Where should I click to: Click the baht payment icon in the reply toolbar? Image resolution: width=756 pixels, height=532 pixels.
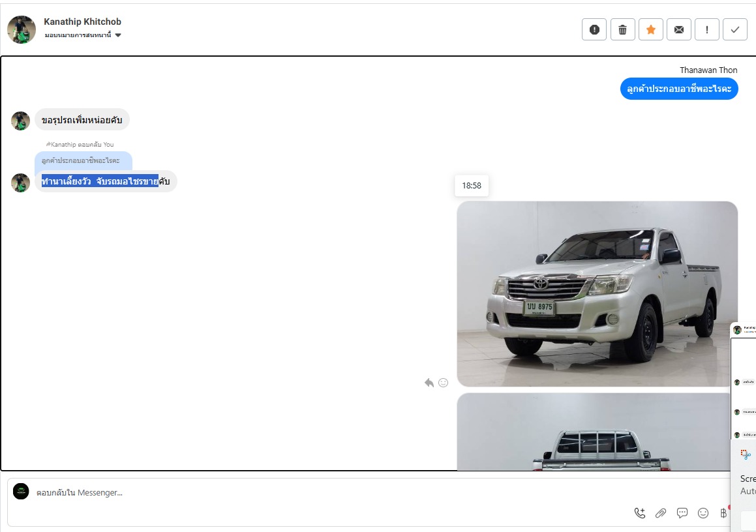tap(723, 513)
